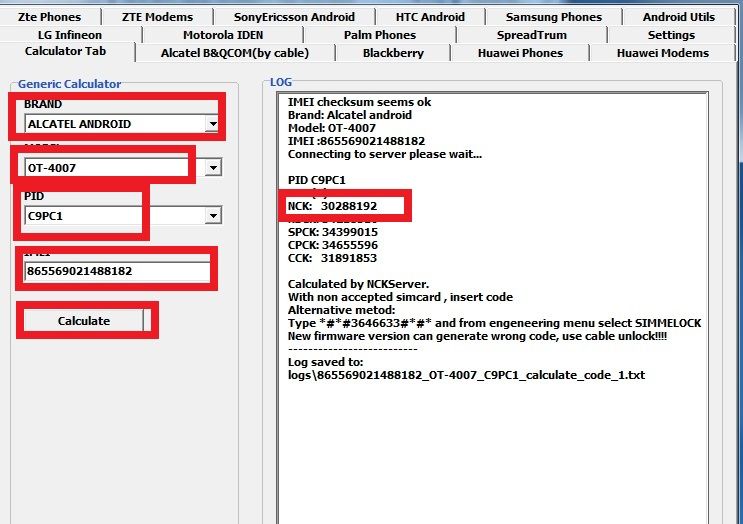Select the Alcatel B&QCOM(by cable) tab
Image resolution: width=743 pixels, height=524 pixels.
pos(234,53)
